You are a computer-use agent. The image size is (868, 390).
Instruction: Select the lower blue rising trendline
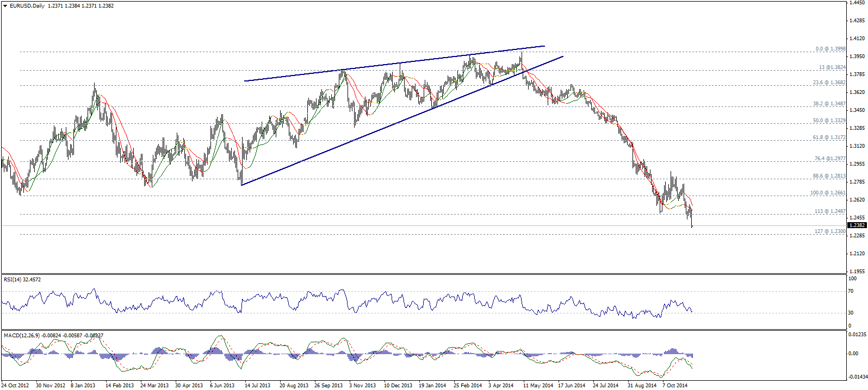pos(402,120)
